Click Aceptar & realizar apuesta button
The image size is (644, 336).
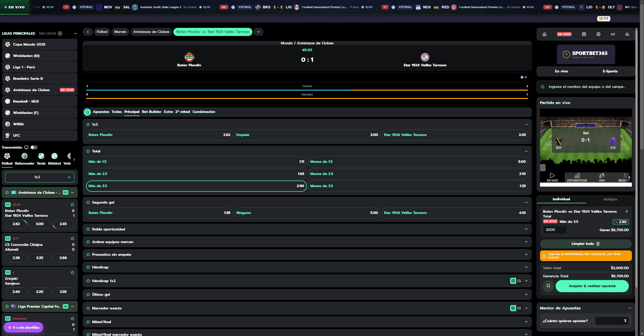[592, 286]
